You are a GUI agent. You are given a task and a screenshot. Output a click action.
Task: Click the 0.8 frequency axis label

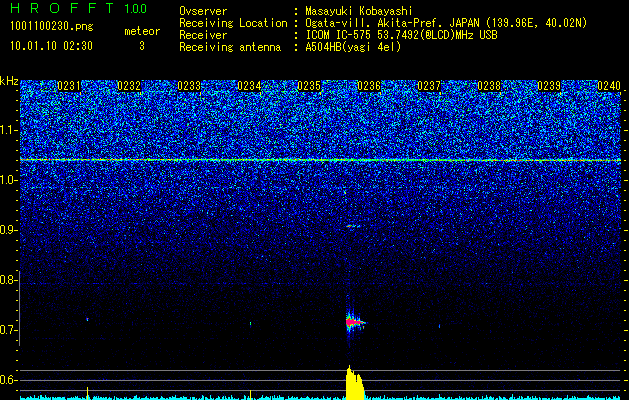[x=8, y=280]
